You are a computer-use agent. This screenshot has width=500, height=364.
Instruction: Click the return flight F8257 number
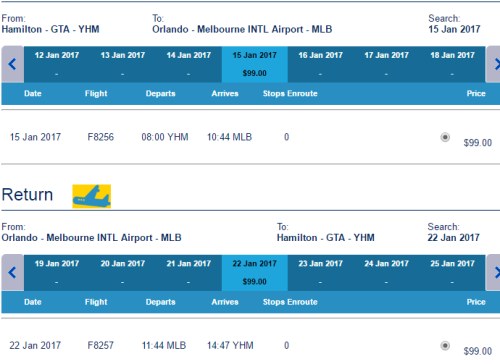[x=101, y=345]
